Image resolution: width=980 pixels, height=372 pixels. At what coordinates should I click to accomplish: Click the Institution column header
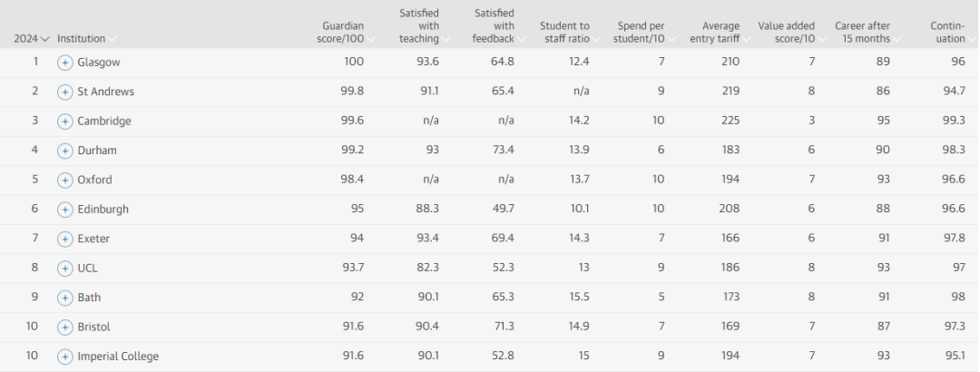coord(82,38)
